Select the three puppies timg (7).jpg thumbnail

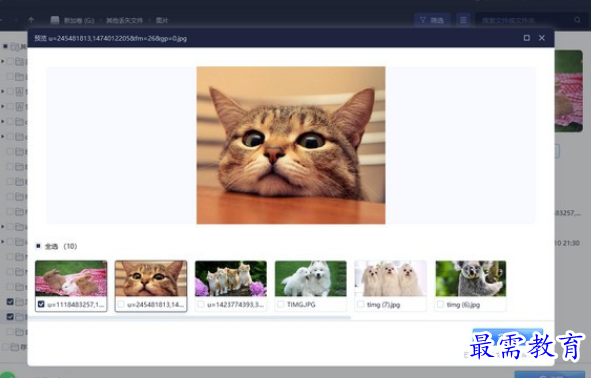tap(390, 279)
